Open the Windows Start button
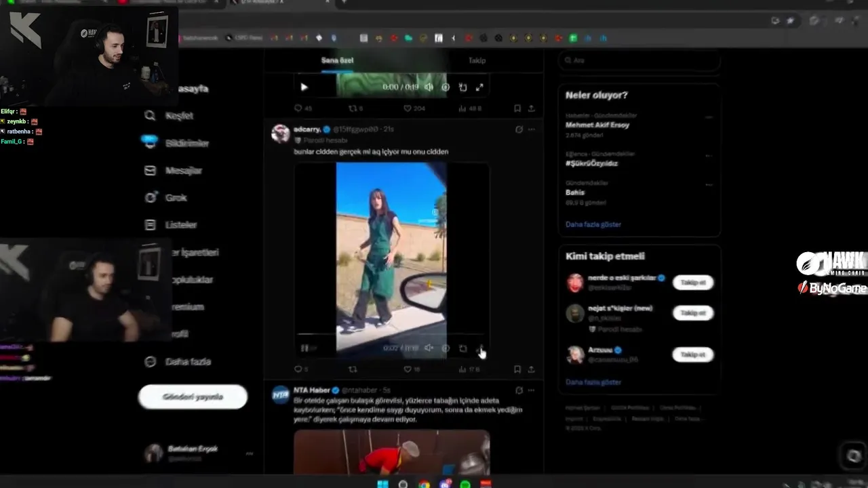868x488 pixels. tap(382, 484)
